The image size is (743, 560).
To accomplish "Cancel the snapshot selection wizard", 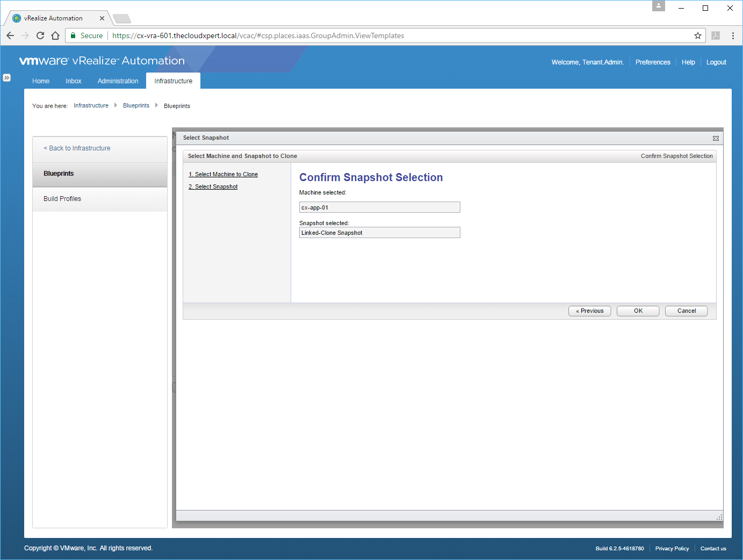I will 686,311.
